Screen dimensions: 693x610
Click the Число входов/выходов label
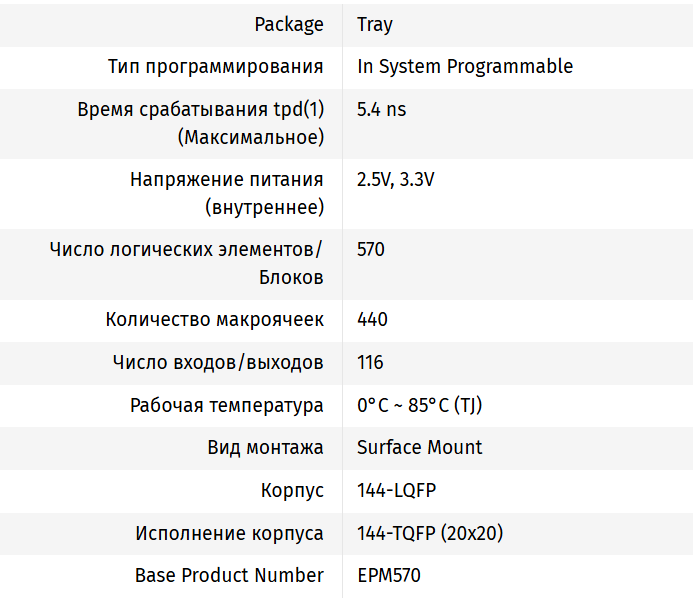point(218,363)
